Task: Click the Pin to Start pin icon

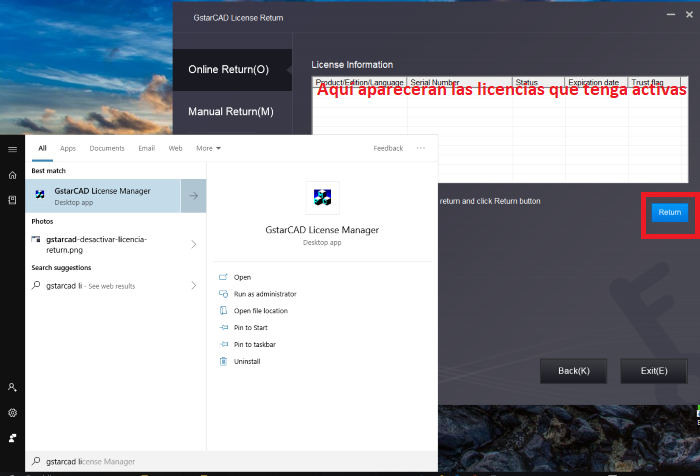Action: point(223,327)
